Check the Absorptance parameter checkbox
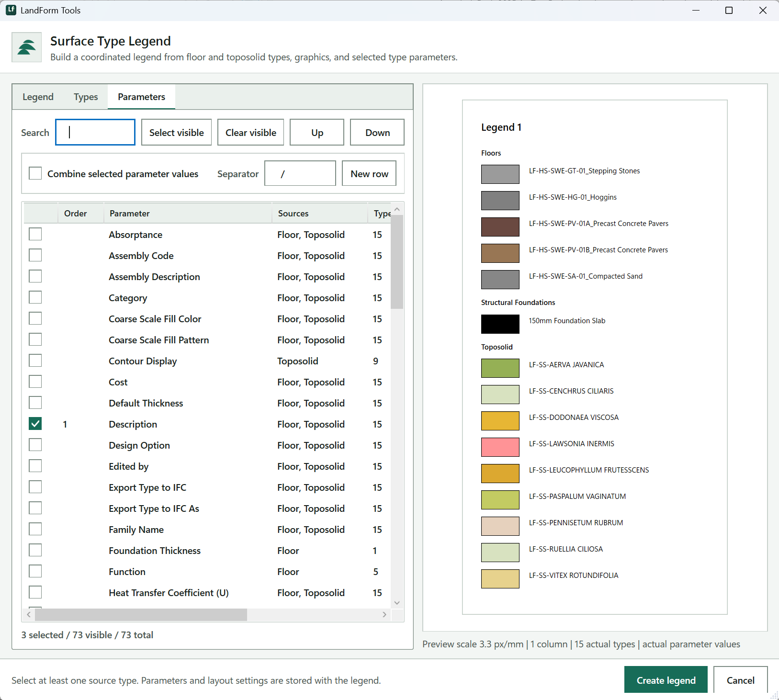 tap(35, 234)
